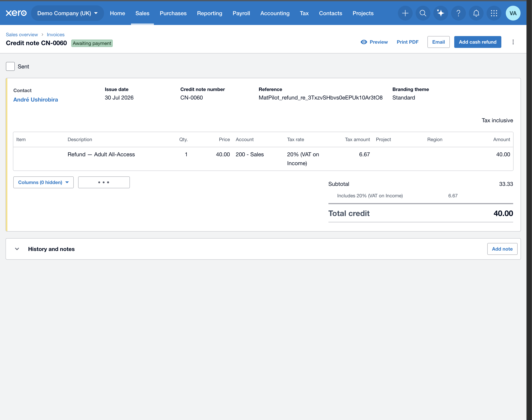Go to the Home menu
532x420 pixels.
(117, 13)
